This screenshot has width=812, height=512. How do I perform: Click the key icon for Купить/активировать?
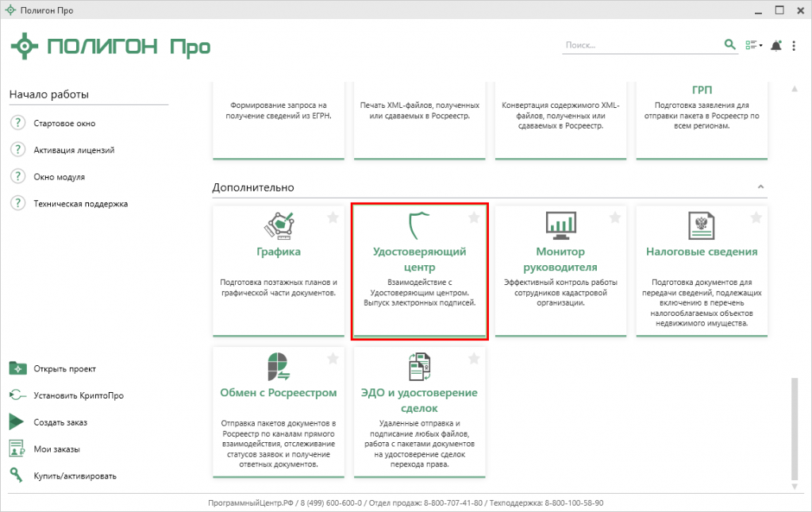tap(17, 475)
